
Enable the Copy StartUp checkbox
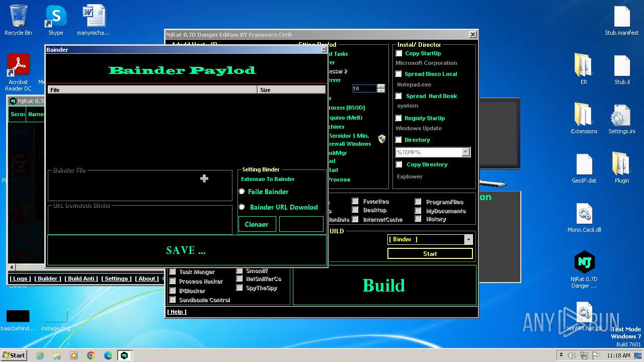pyautogui.click(x=399, y=53)
